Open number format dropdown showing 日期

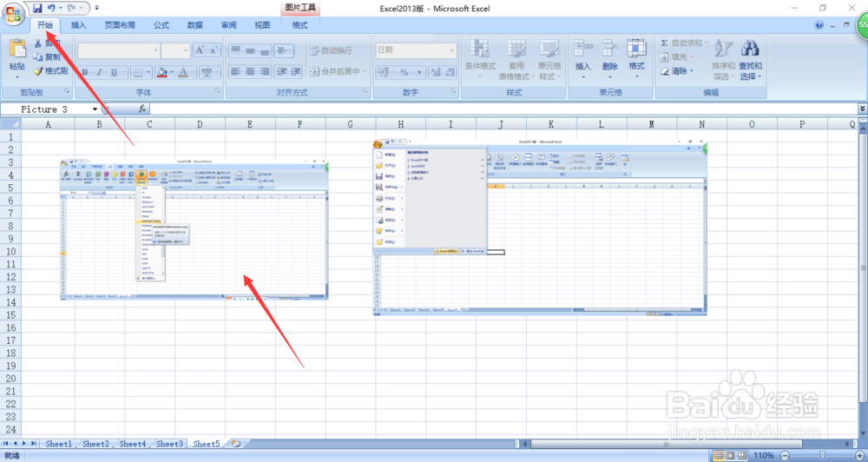[x=451, y=50]
